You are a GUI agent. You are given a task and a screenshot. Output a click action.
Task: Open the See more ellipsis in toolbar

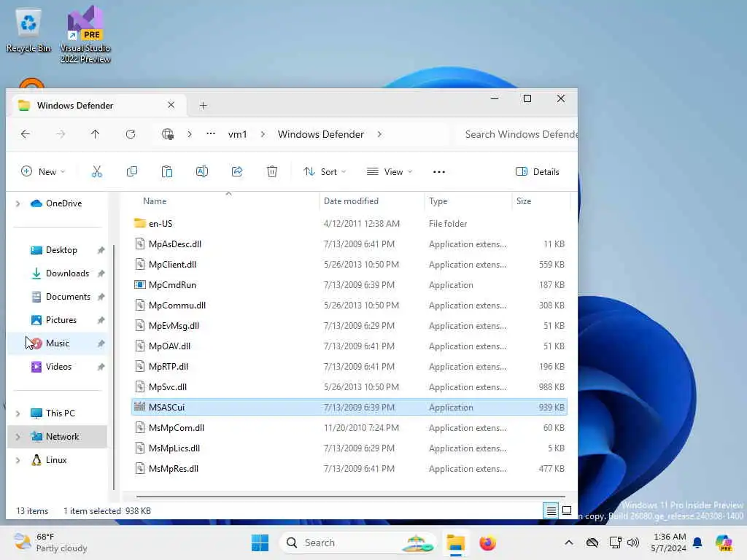tap(438, 172)
